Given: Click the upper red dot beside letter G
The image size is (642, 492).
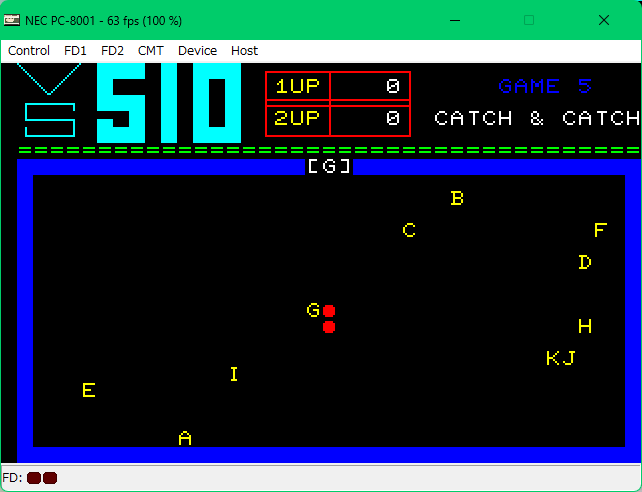Looking at the screenshot, I should pyautogui.click(x=329, y=311).
